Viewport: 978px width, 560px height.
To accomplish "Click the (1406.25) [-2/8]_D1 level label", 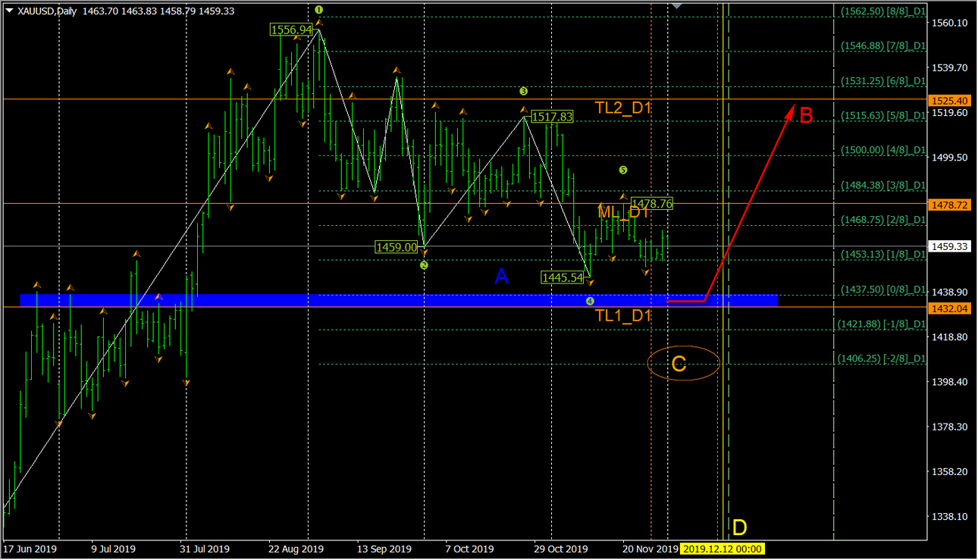I will pos(882,358).
